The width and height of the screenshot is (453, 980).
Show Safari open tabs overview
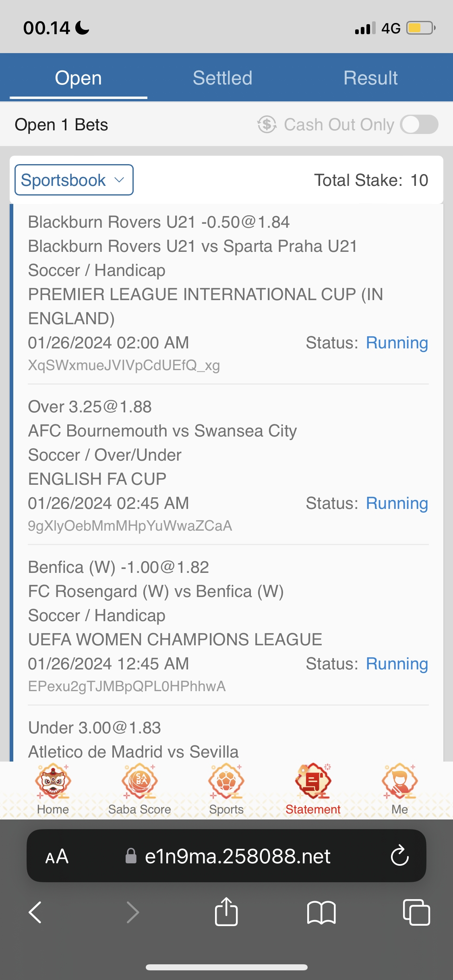416,912
